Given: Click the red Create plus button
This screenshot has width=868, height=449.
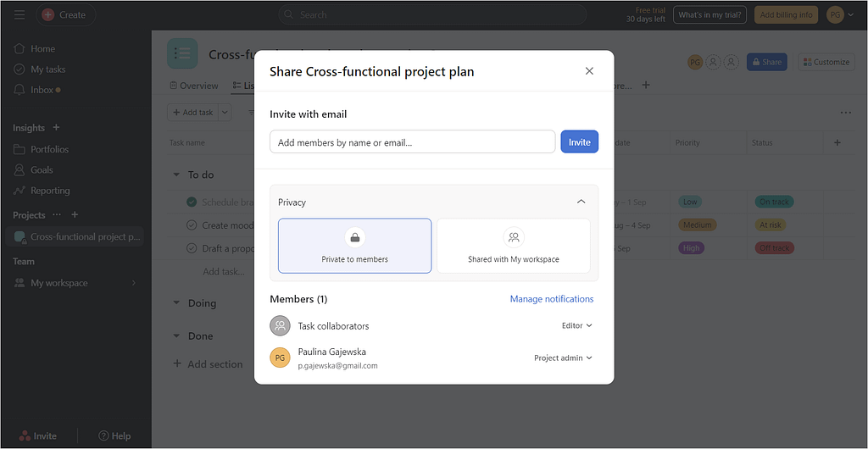Looking at the screenshot, I should click(x=48, y=15).
